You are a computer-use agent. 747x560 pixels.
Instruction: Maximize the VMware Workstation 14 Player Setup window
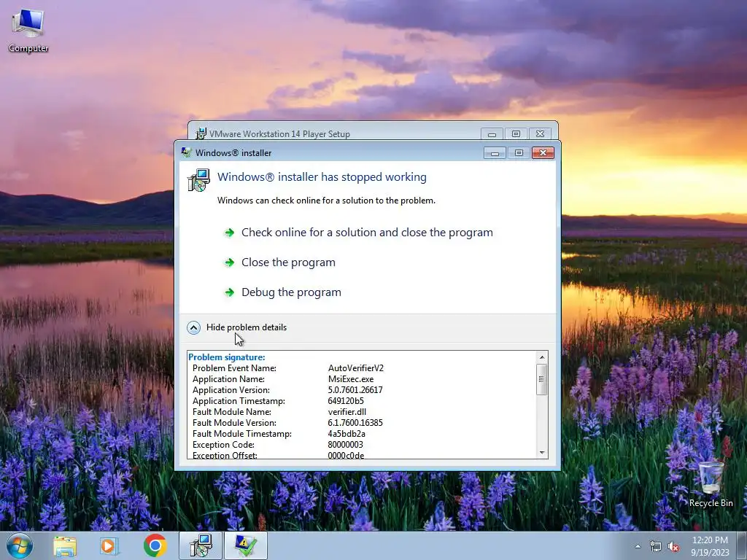(516, 134)
